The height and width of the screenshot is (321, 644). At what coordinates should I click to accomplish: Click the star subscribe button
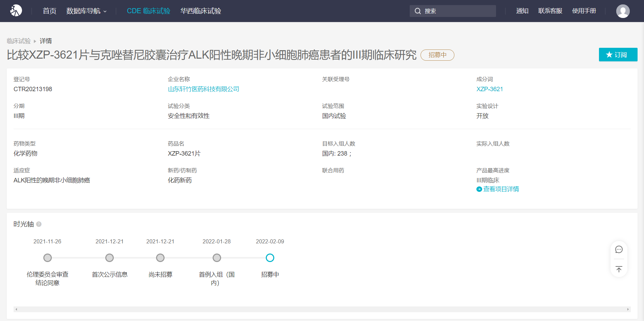[618, 55]
